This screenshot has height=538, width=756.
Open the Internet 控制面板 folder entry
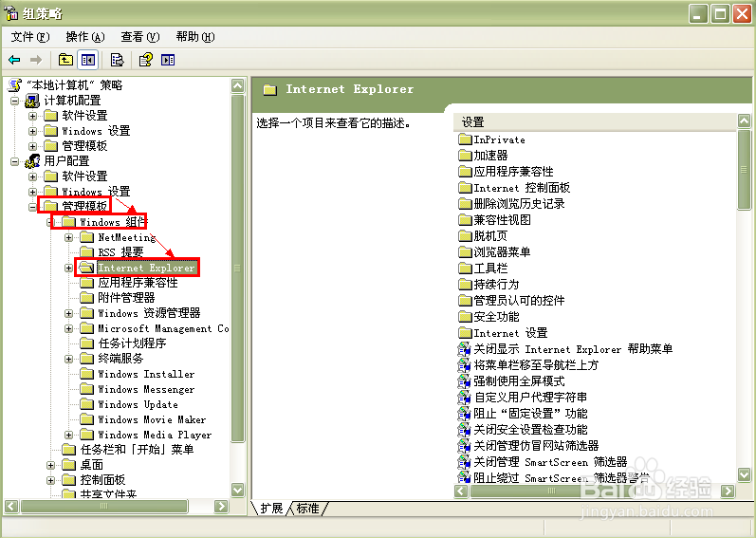click(x=522, y=188)
